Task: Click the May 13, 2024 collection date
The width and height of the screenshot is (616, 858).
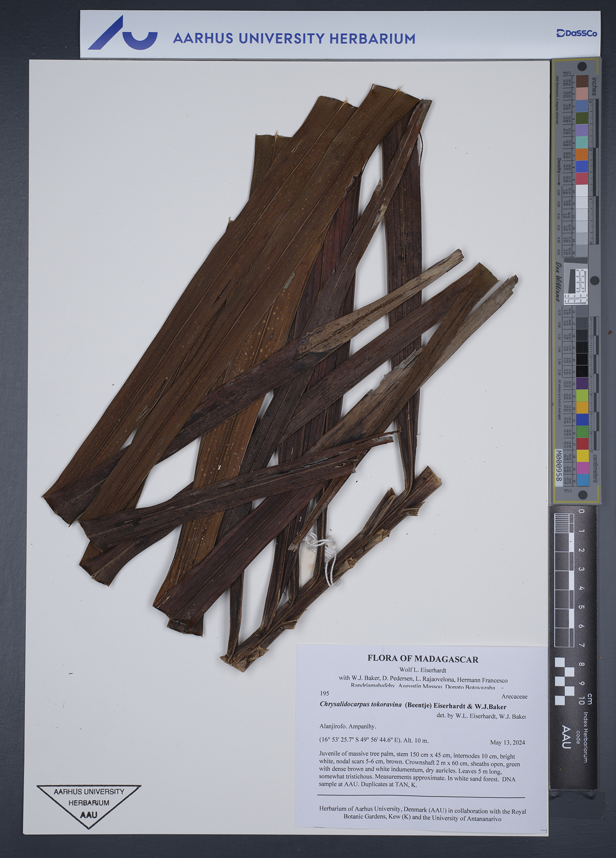Action: (507, 742)
